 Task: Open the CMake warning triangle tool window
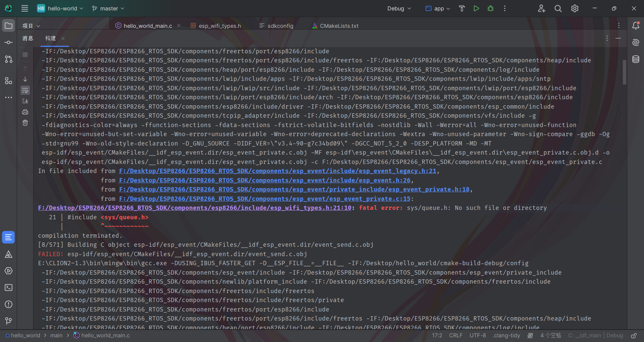coord(8,254)
